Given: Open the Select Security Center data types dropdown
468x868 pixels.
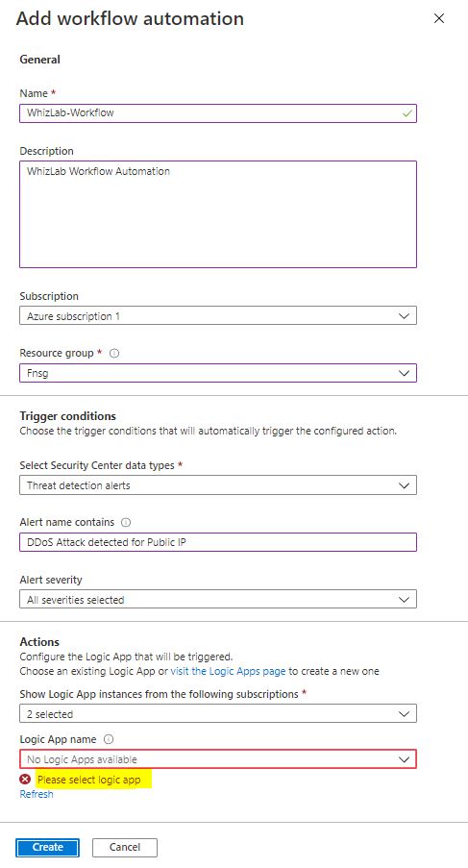Looking at the screenshot, I should point(218,485).
